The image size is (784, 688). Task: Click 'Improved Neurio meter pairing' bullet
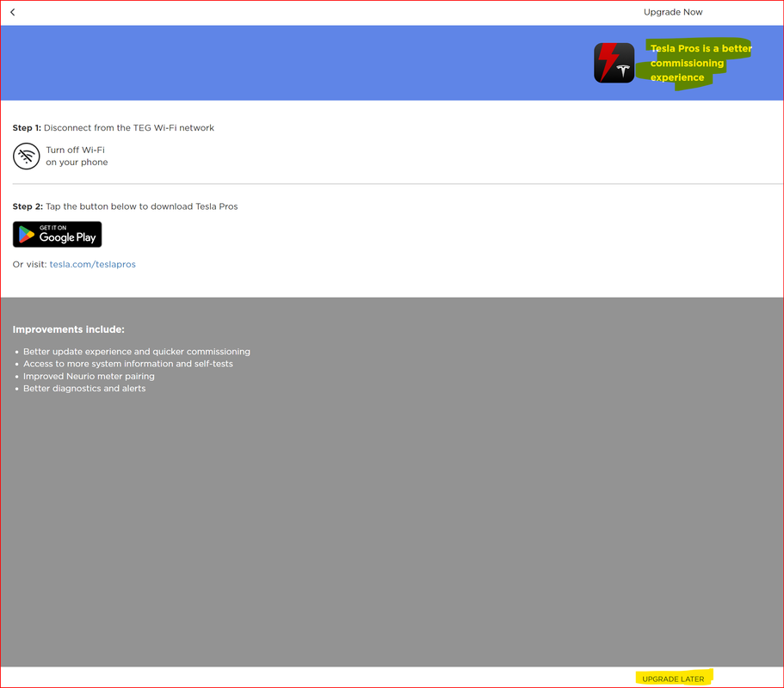(x=89, y=376)
